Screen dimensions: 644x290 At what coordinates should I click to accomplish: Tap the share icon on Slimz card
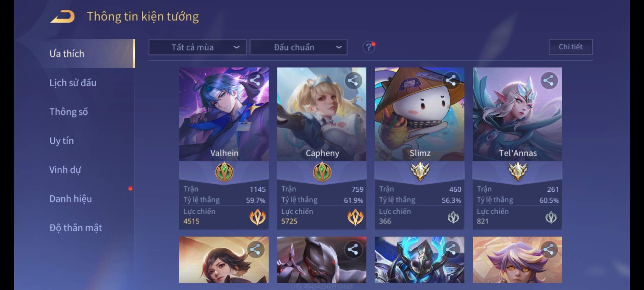(451, 80)
